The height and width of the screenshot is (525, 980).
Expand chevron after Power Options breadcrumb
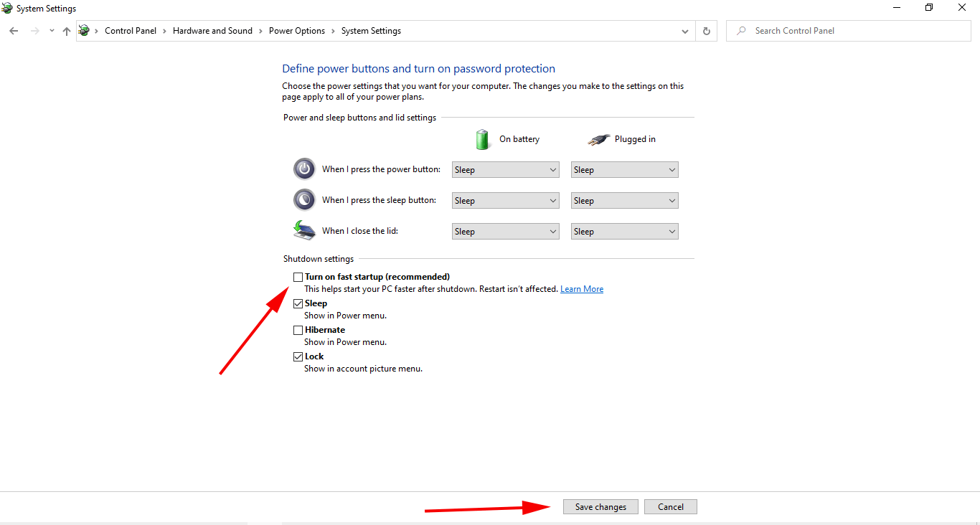pos(334,31)
